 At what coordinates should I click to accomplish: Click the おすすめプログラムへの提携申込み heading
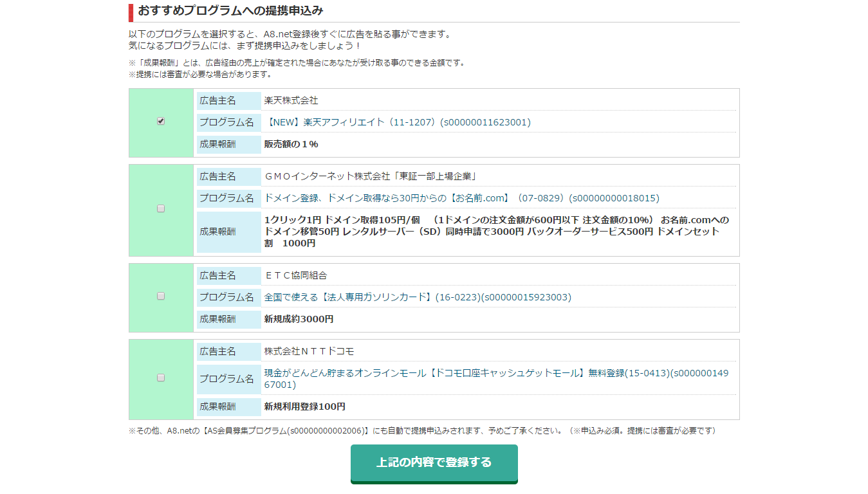pyautogui.click(x=230, y=11)
